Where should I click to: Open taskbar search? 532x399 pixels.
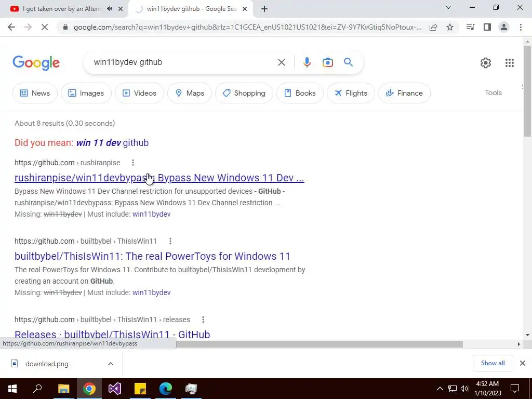tap(37, 389)
